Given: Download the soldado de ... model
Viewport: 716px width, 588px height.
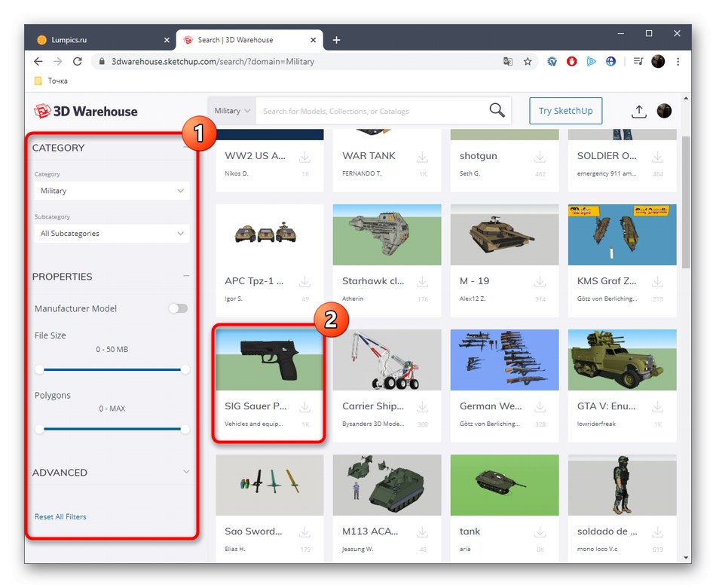Looking at the screenshot, I should 657,532.
